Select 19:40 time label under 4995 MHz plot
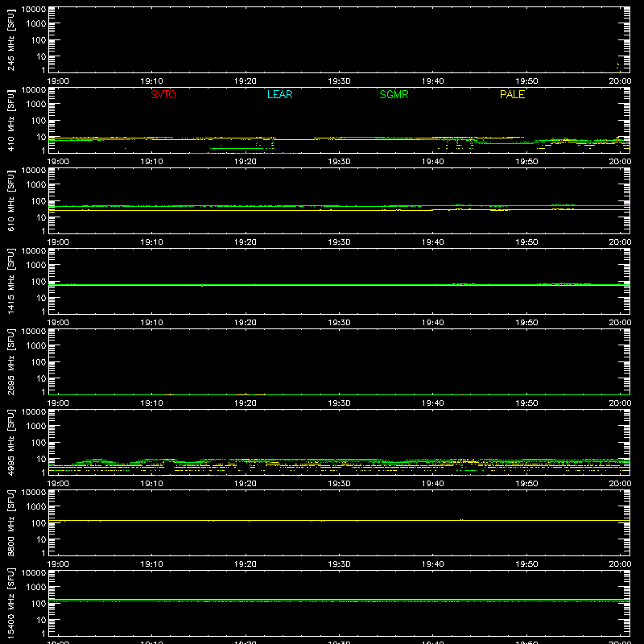The width and height of the screenshot is (644, 644). [x=432, y=484]
